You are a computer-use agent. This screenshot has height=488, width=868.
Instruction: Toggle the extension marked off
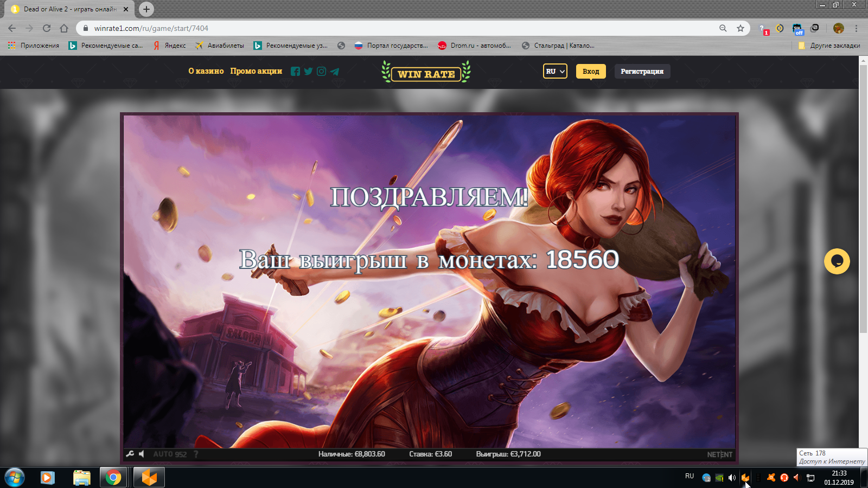(797, 29)
